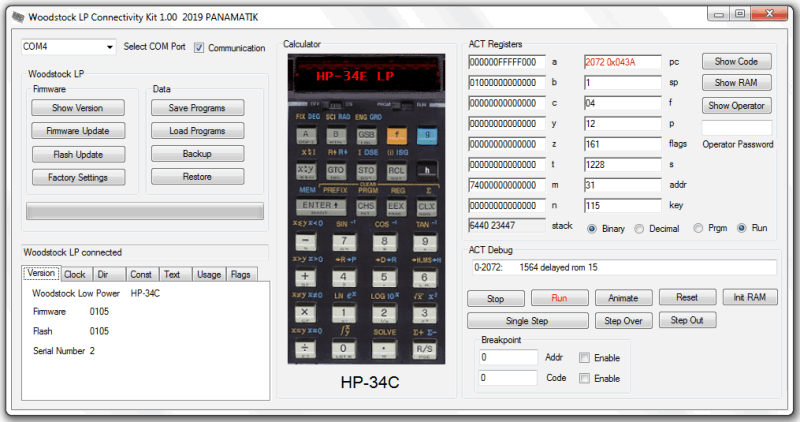Screen dimensions: 800x422
Task: Click the firmware progress bar
Action: pos(144,211)
